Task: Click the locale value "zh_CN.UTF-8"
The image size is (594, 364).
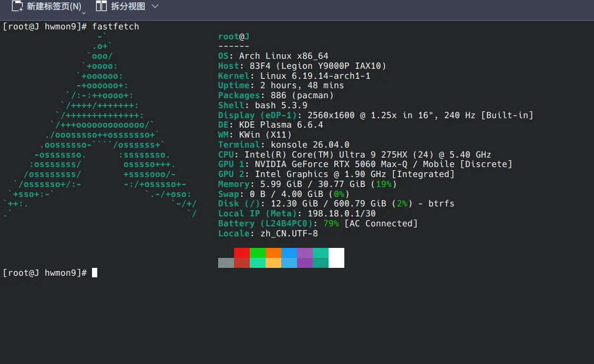Action: pos(289,233)
